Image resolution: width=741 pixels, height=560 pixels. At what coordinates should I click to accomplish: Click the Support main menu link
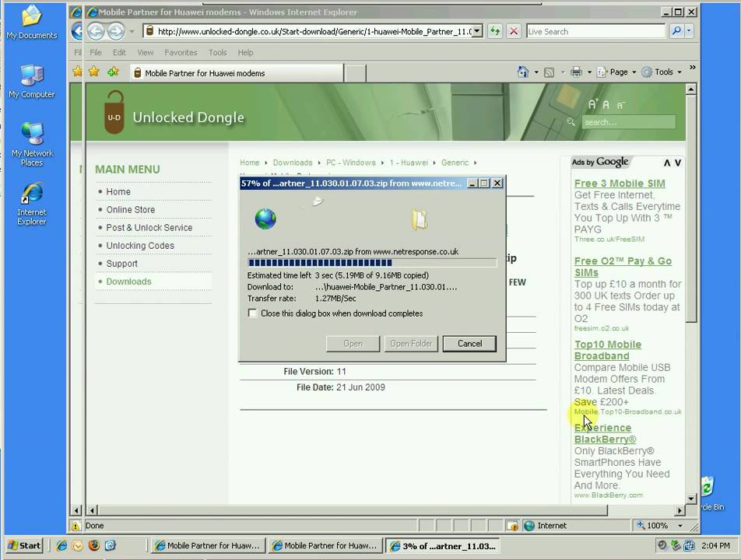122,264
